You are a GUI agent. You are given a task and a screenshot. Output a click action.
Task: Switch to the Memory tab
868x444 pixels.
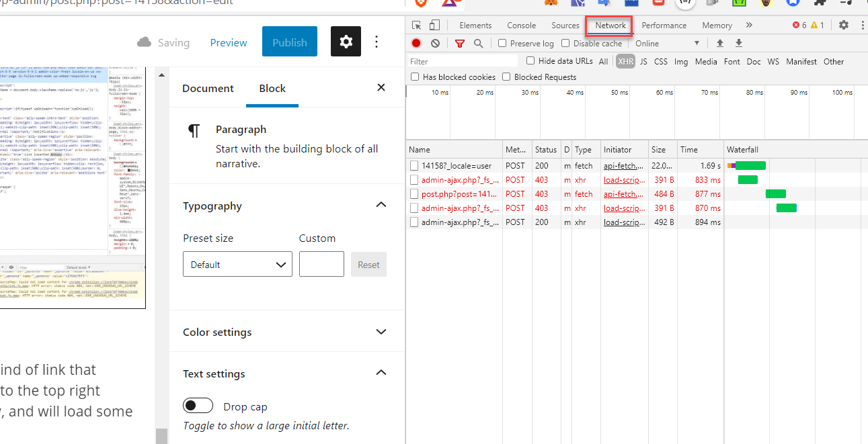click(717, 26)
